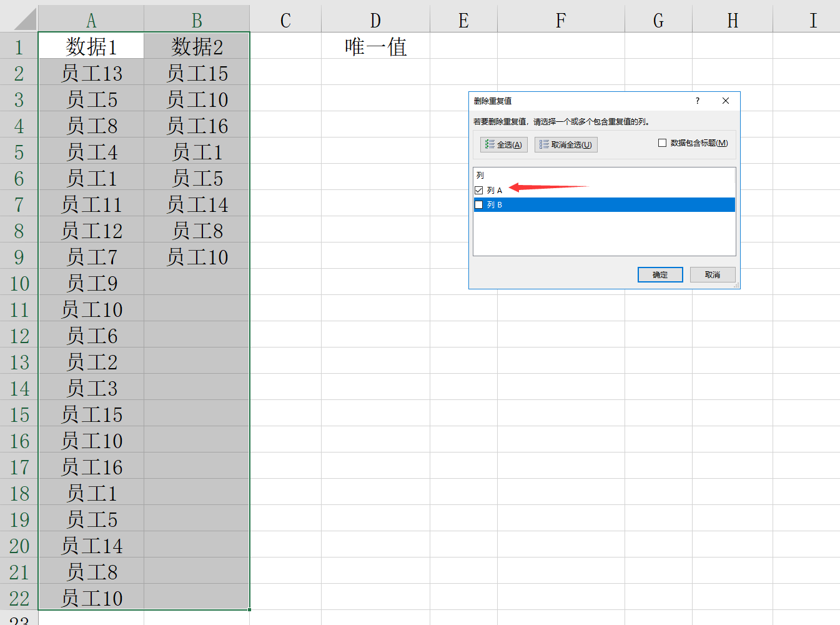The image size is (840, 625).
Task: Click cell A20 with 员工14
Action: [x=91, y=545]
